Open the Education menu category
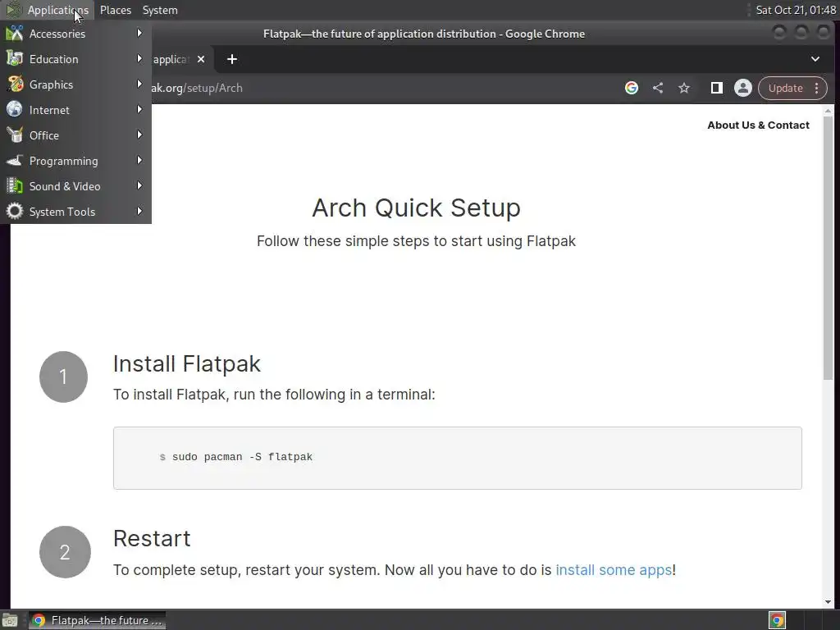 pyautogui.click(x=75, y=59)
